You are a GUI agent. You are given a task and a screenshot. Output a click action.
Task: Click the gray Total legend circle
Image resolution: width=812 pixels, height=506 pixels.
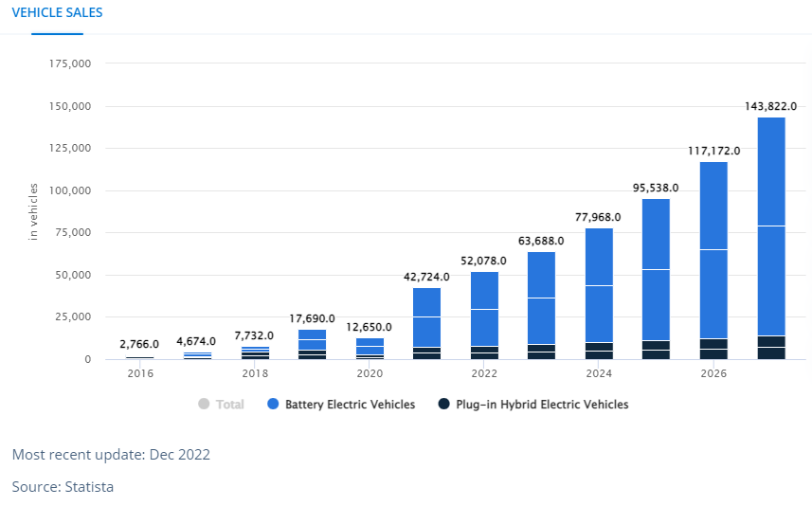tap(204, 405)
